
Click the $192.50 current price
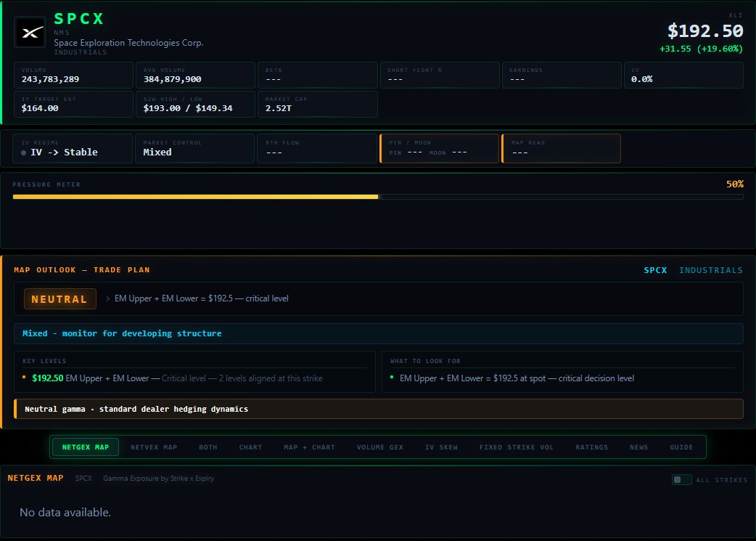click(x=705, y=31)
